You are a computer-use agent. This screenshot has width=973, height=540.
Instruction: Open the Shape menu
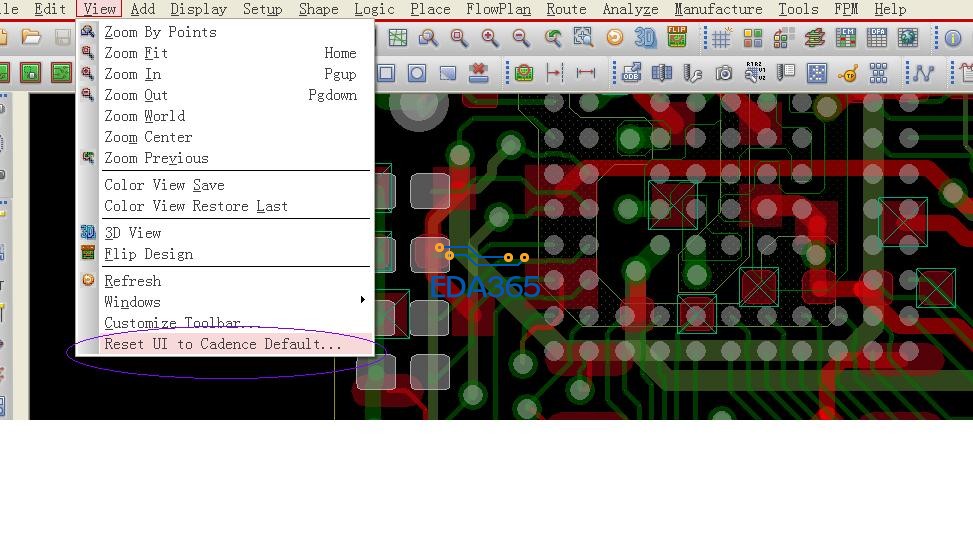[318, 9]
